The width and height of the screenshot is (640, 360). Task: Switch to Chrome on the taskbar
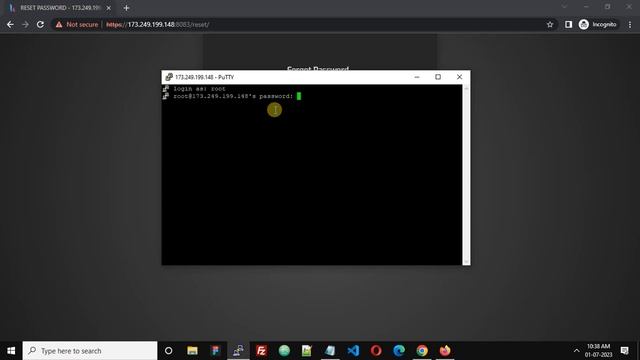422,351
